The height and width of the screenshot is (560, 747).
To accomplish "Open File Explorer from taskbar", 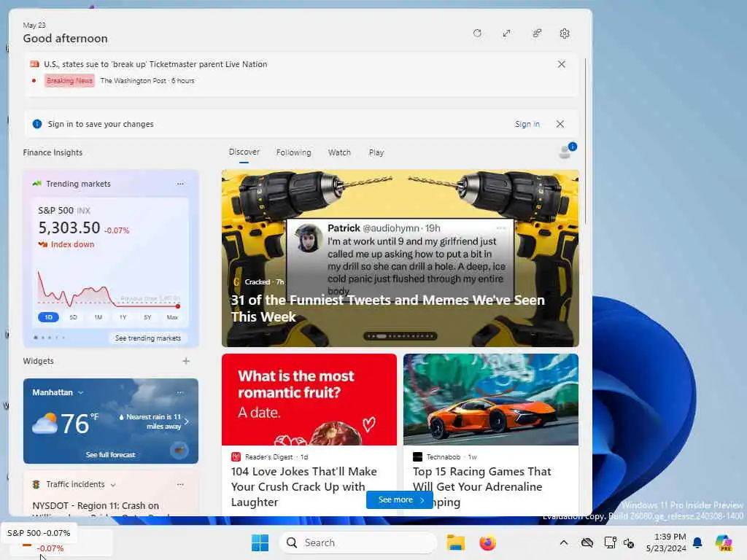I will (455, 542).
